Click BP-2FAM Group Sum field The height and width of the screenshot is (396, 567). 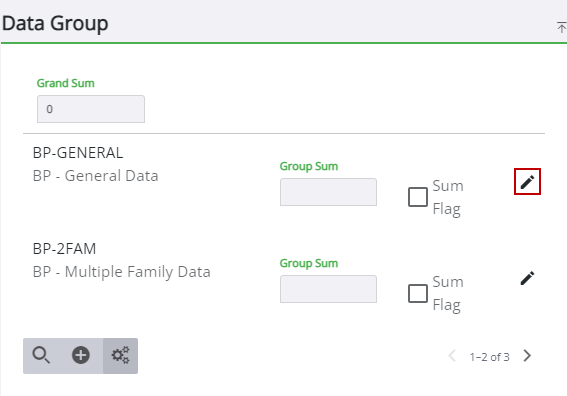pos(328,289)
